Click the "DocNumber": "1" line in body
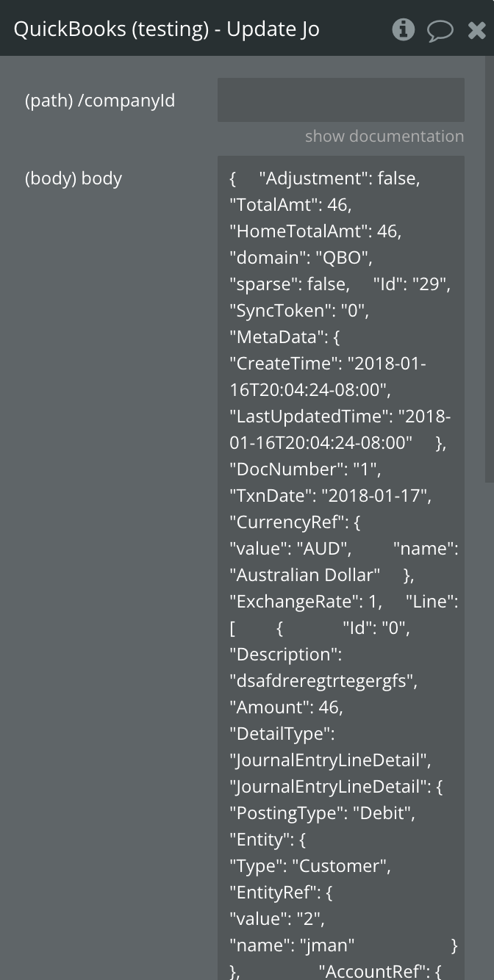The height and width of the screenshot is (980, 494). tap(305, 469)
